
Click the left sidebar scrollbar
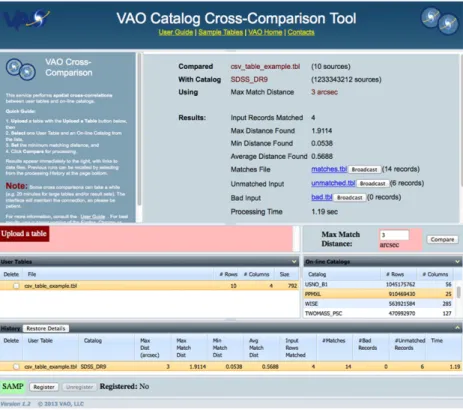point(140,130)
